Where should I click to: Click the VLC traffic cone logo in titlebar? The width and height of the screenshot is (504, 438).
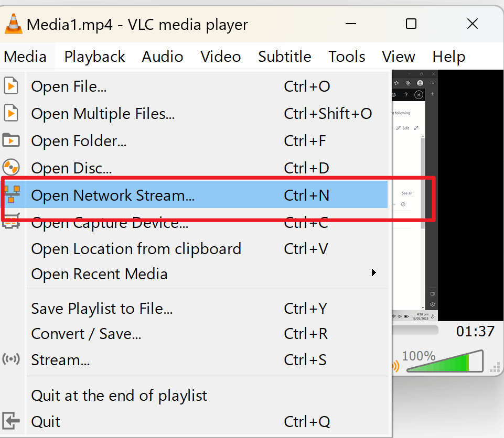(x=13, y=24)
